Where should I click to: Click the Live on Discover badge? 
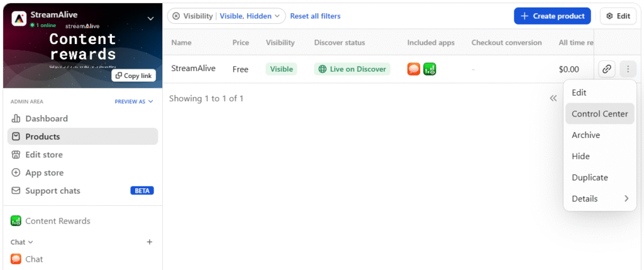coord(352,69)
